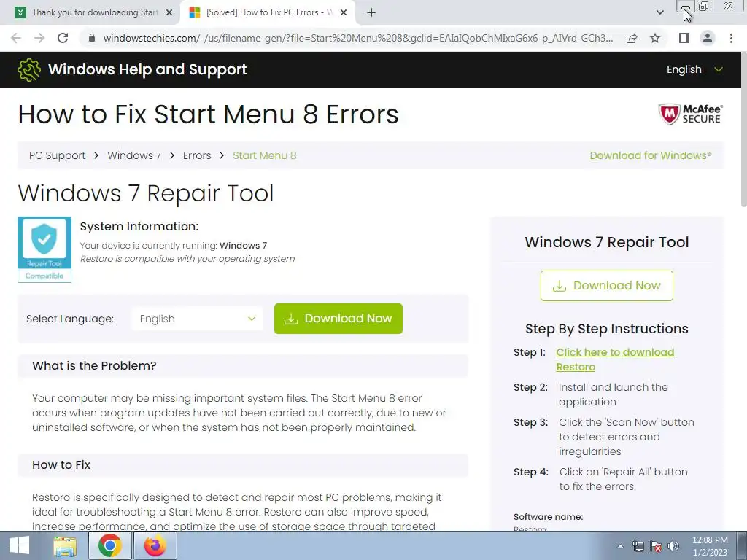Click the volume speaker icon

click(x=673, y=546)
